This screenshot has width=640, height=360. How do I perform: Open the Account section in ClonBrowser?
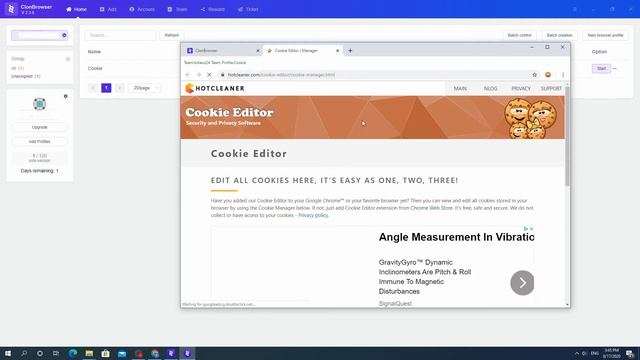(142, 9)
